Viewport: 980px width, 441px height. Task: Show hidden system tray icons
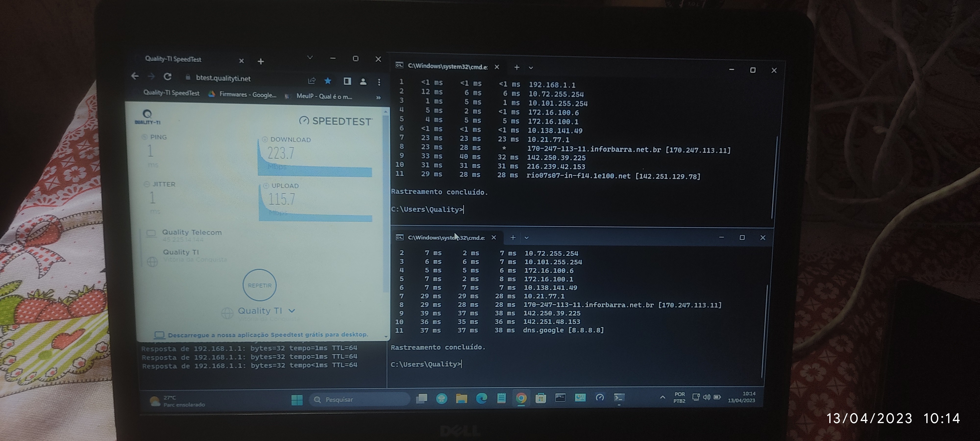(662, 397)
